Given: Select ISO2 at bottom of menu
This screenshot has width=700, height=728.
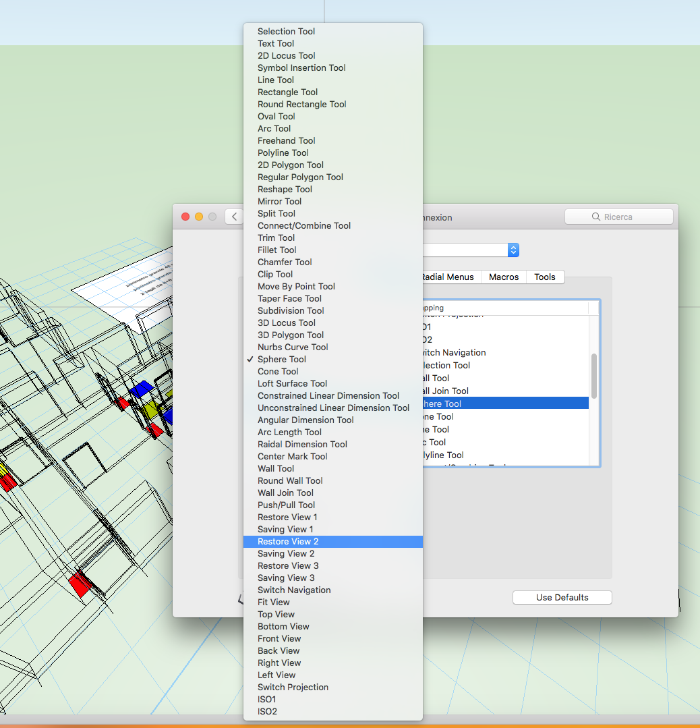Looking at the screenshot, I should (267, 711).
